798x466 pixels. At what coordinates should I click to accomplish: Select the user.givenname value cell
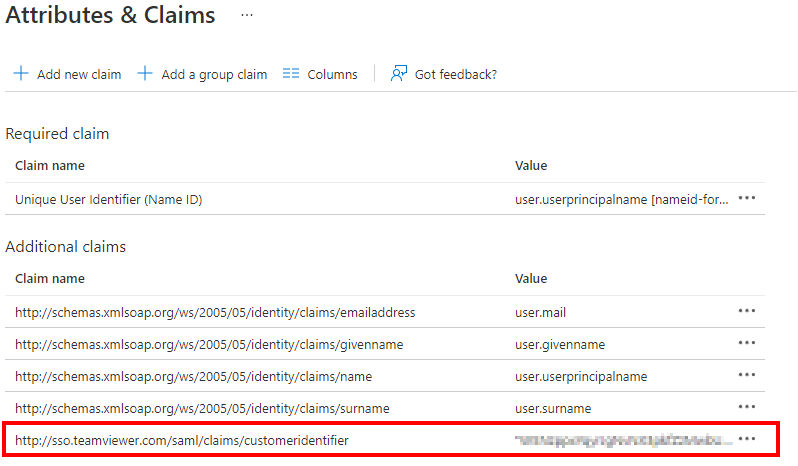tap(560, 344)
